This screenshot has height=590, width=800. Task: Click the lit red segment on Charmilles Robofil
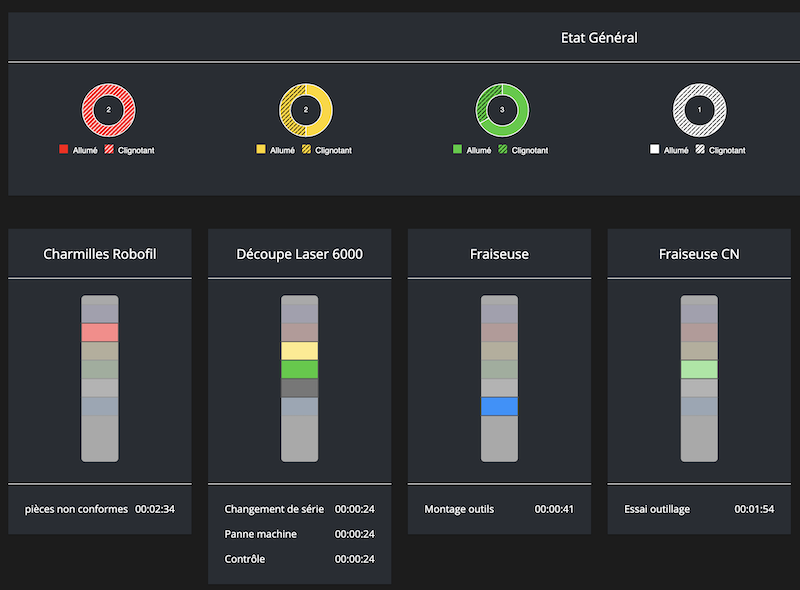tap(99, 332)
